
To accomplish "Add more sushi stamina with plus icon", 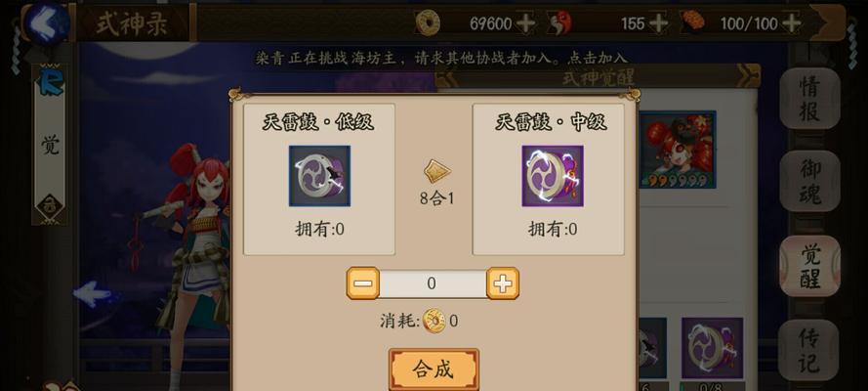I will (x=792, y=23).
